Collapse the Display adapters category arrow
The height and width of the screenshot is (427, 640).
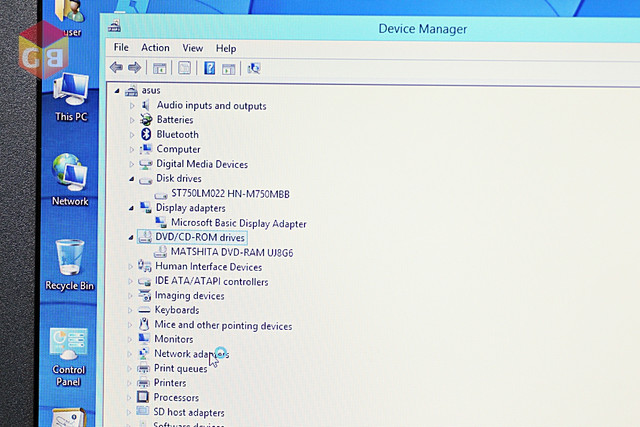(131, 208)
